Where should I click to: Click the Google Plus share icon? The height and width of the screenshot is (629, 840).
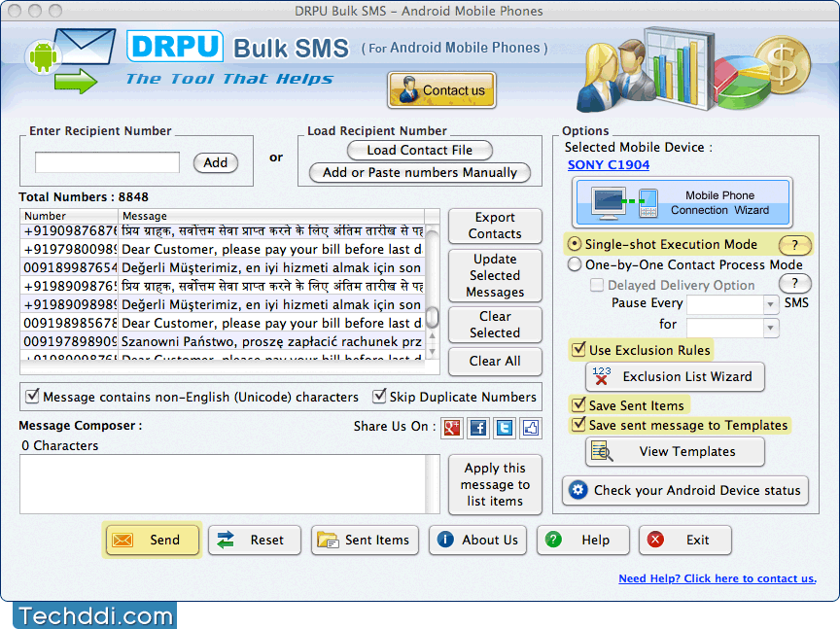click(452, 428)
